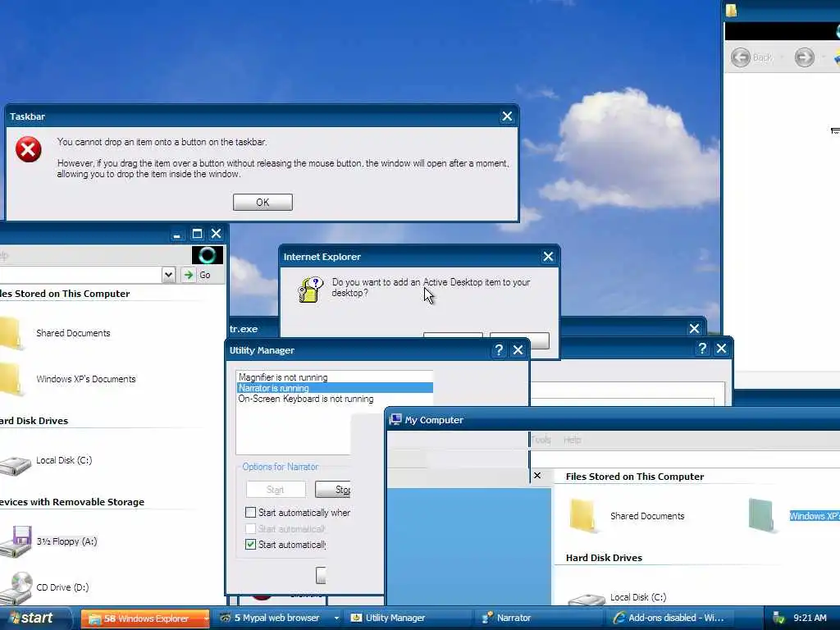
Task: Click the help question mark of window behind Utility Manager
Action: click(702, 348)
